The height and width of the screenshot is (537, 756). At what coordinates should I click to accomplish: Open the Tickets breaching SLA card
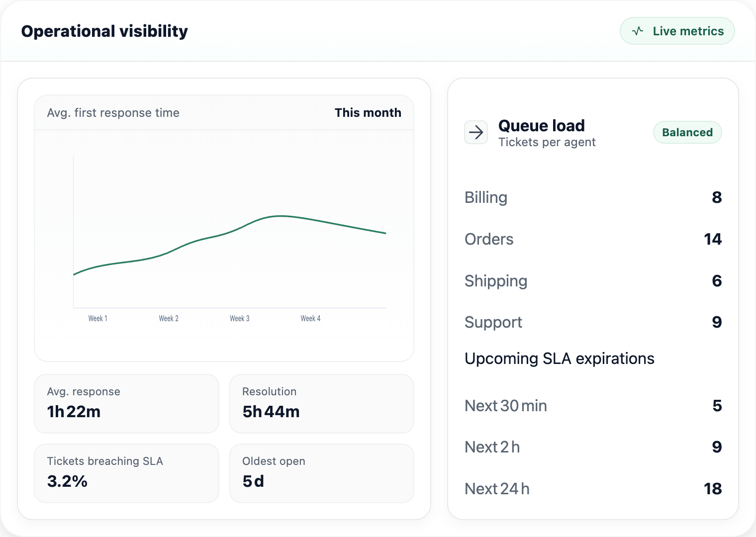pyautogui.click(x=126, y=473)
